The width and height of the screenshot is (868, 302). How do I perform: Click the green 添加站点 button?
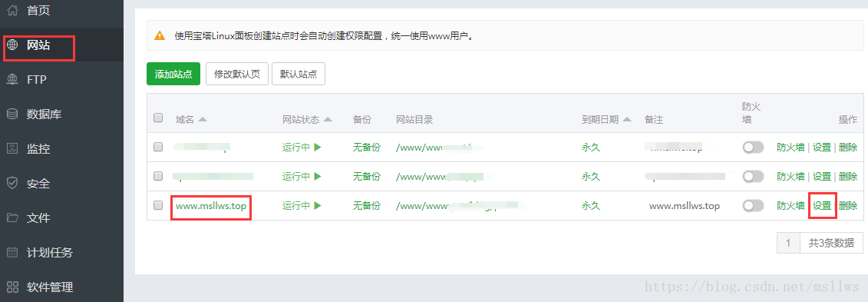click(x=173, y=74)
